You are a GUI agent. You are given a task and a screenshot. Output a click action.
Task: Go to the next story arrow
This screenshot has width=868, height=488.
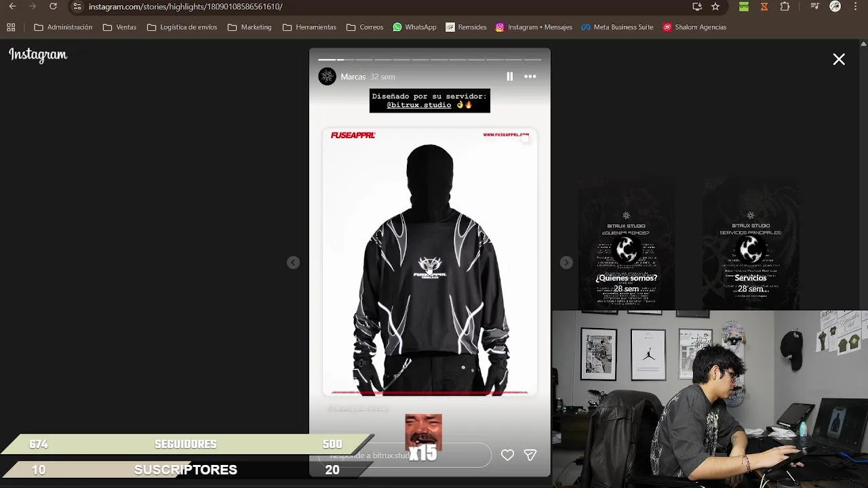tap(566, 262)
